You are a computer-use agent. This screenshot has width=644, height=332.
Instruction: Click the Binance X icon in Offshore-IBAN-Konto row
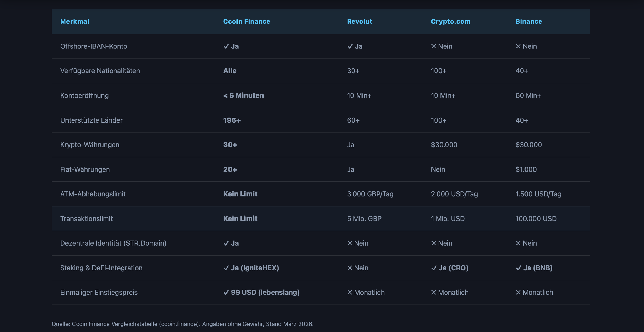(x=518, y=46)
